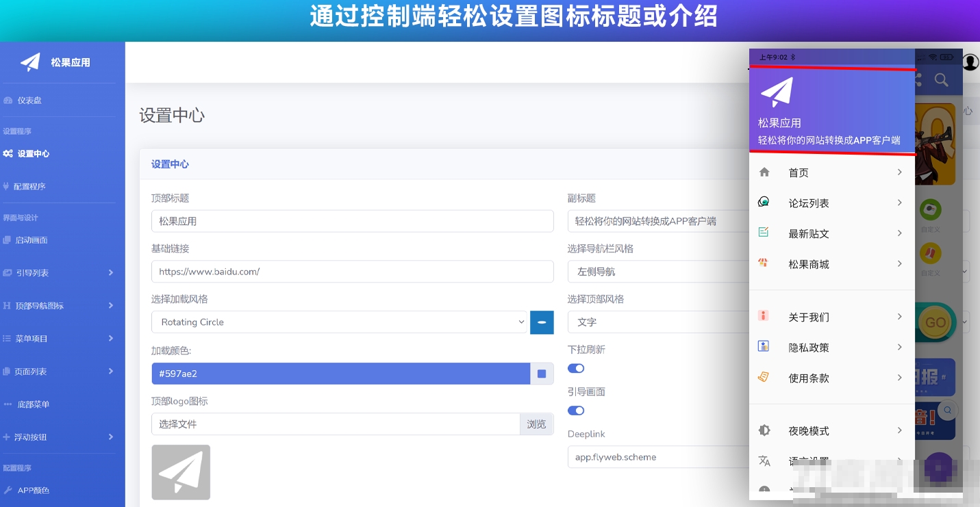The image size is (980, 507).
Task: Enable the 下拉刷新 pull-to-refresh toggle
Action: click(x=576, y=368)
